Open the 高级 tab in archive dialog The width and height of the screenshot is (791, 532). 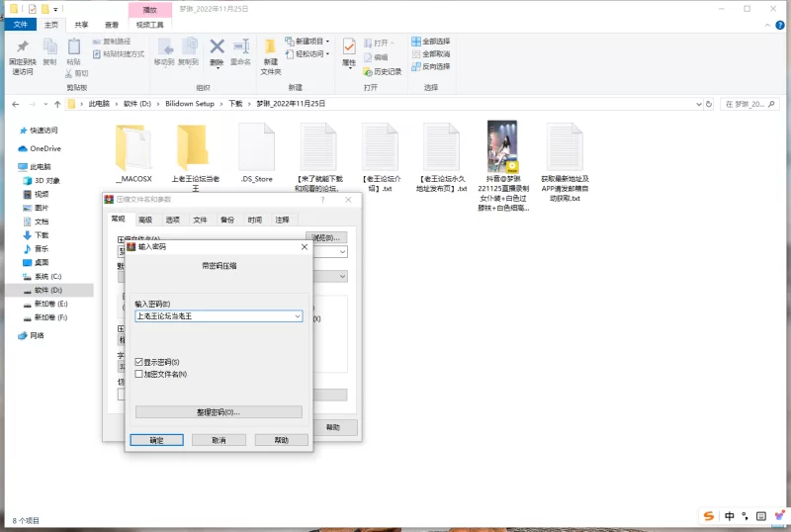pos(145,220)
